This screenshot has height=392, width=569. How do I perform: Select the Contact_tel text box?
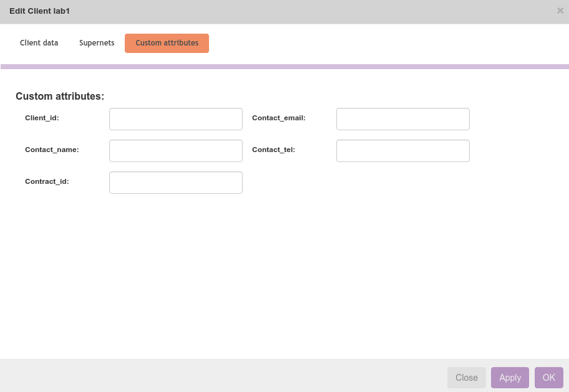pyautogui.click(x=402, y=151)
